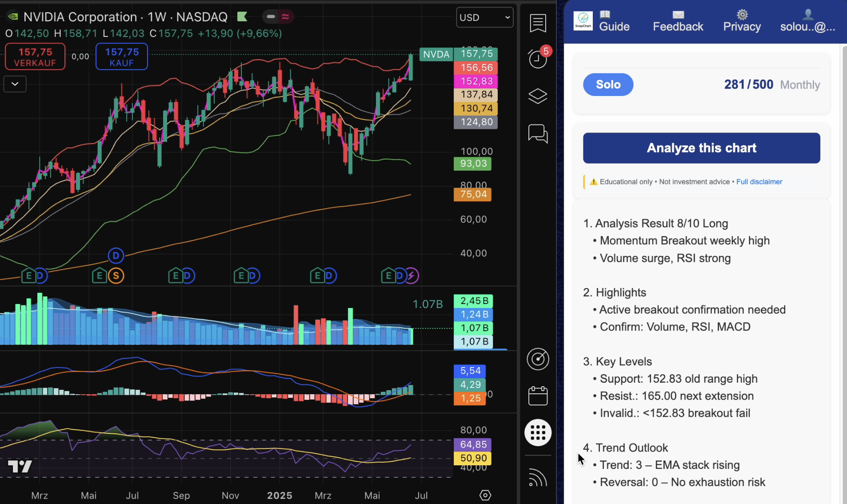Click the magenta 152,83 price label
This screenshot has height=504, width=847.
click(x=475, y=81)
